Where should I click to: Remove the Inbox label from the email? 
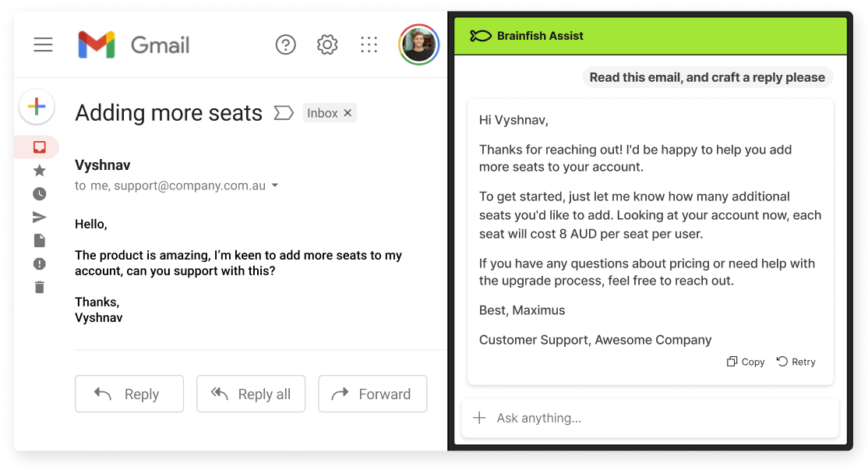[x=346, y=112]
